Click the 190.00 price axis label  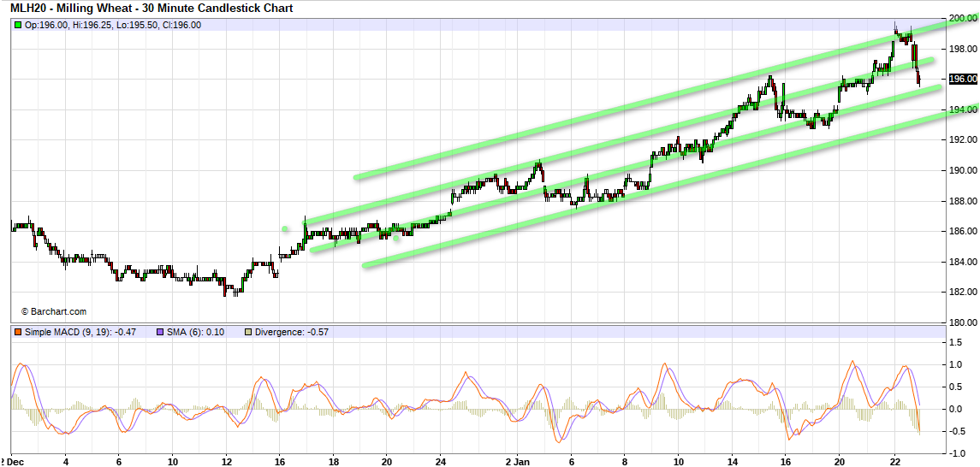[x=964, y=170]
